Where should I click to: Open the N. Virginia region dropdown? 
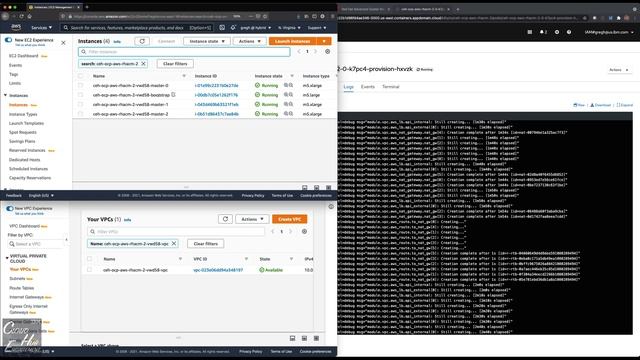pyautogui.click(x=289, y=28)
